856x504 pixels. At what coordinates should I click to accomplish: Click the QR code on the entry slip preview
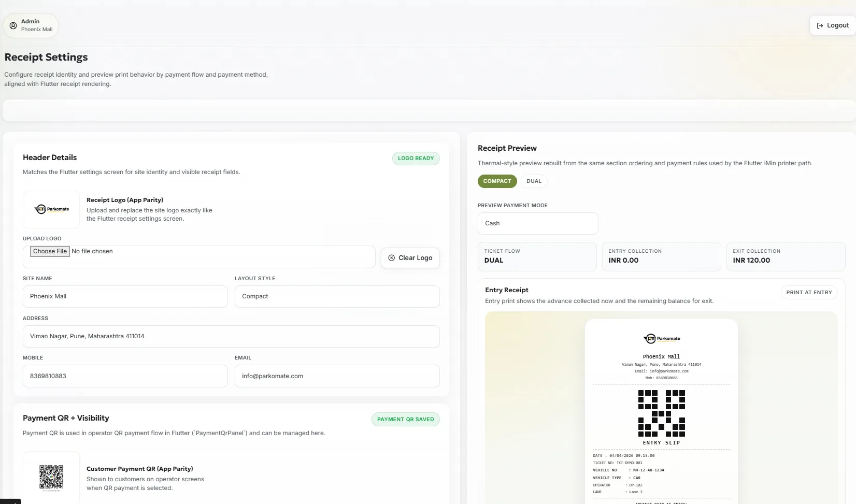(x=661, y=413)
